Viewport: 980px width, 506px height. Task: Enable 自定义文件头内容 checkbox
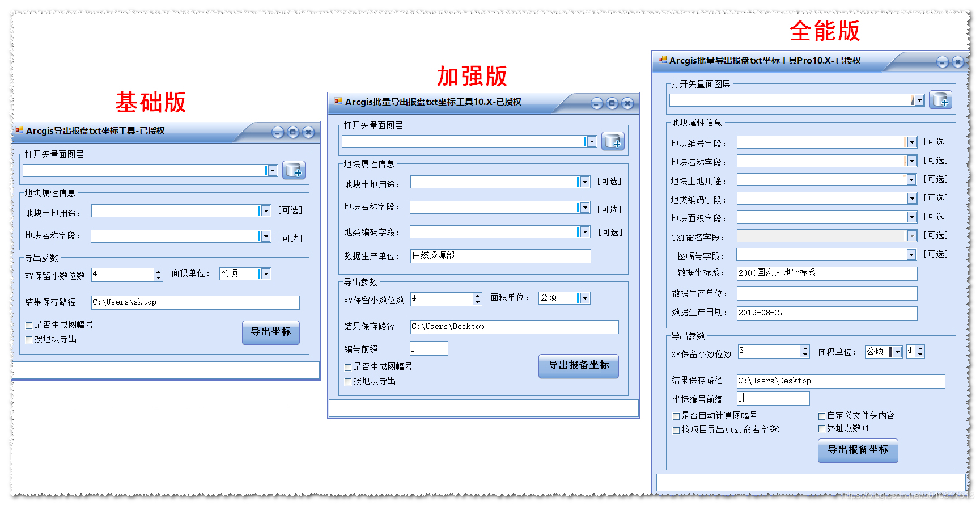(x=822, y=416)
